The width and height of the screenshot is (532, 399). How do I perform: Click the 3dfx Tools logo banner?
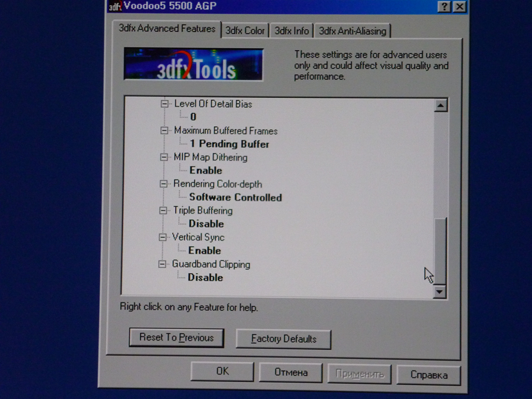[x=193, y=64]
